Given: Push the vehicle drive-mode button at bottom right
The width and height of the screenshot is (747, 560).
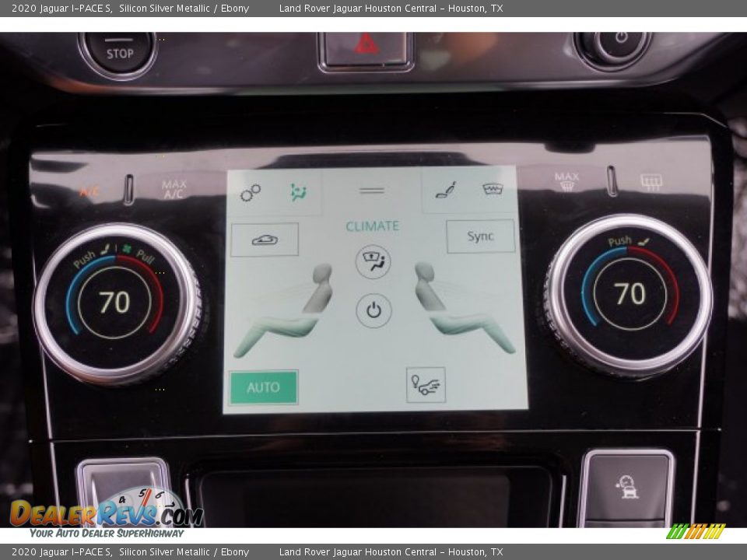Looking at the screenshot, I should 627,487.
